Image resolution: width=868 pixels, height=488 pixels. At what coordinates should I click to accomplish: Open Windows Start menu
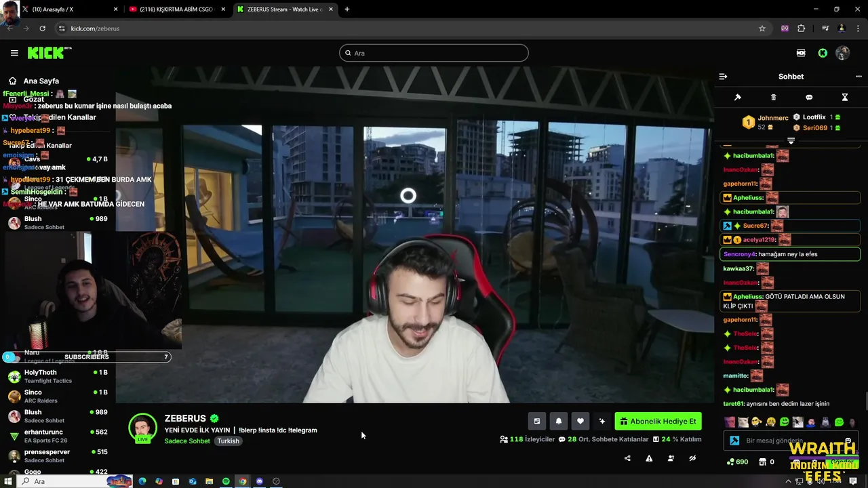coord(8,481)
